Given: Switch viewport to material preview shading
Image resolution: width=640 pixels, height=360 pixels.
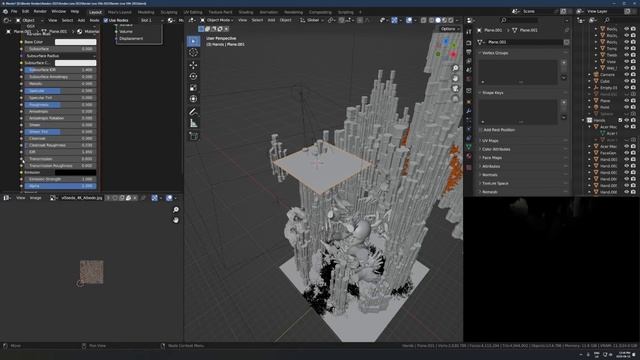Looking at the screenshot, I should click(444, 20).
